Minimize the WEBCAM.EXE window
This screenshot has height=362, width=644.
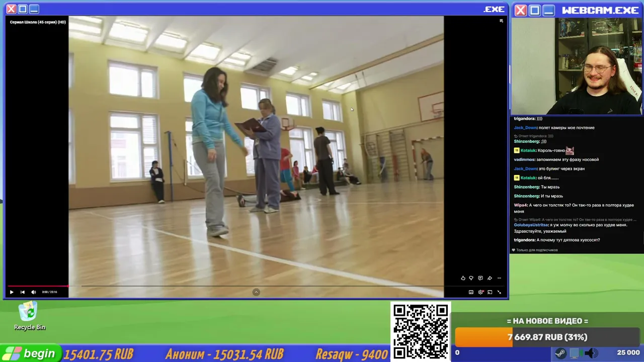tap(548, 10)
